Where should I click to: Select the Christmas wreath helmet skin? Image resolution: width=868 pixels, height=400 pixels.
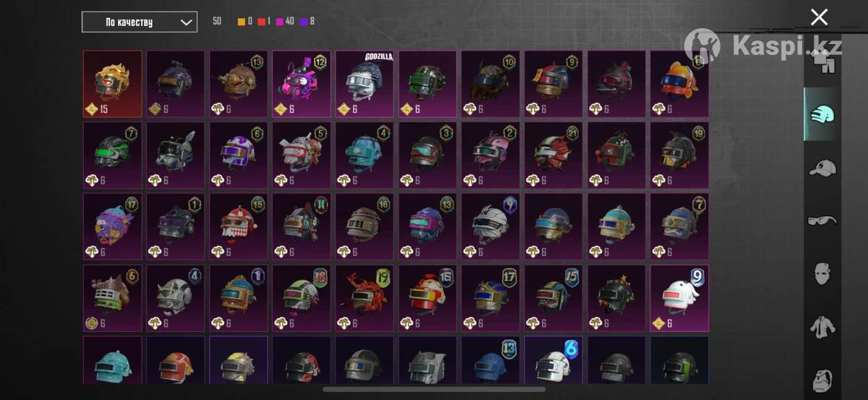pos(616,298)
